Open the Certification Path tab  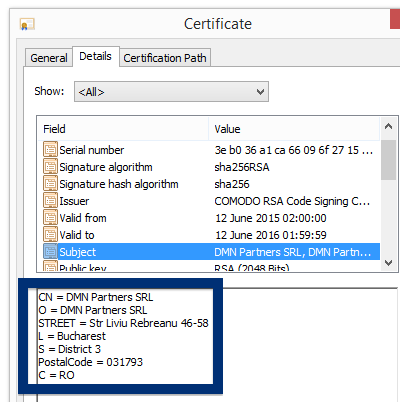click(165, 58)
